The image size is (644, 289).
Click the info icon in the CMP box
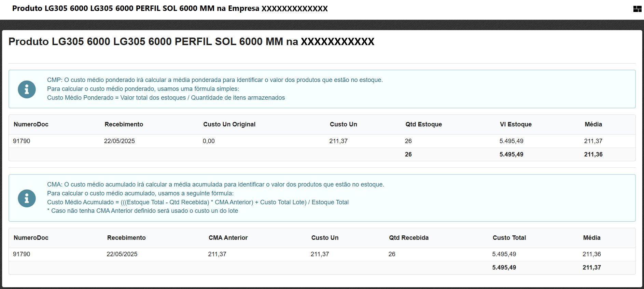[27, 90]
